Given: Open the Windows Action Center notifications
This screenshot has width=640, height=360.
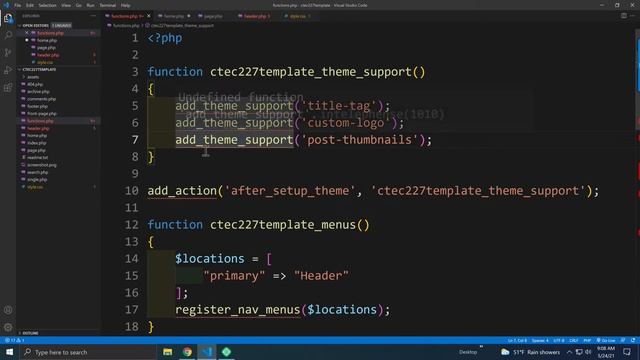Looking at the screenshot, I should click(627, 352).
